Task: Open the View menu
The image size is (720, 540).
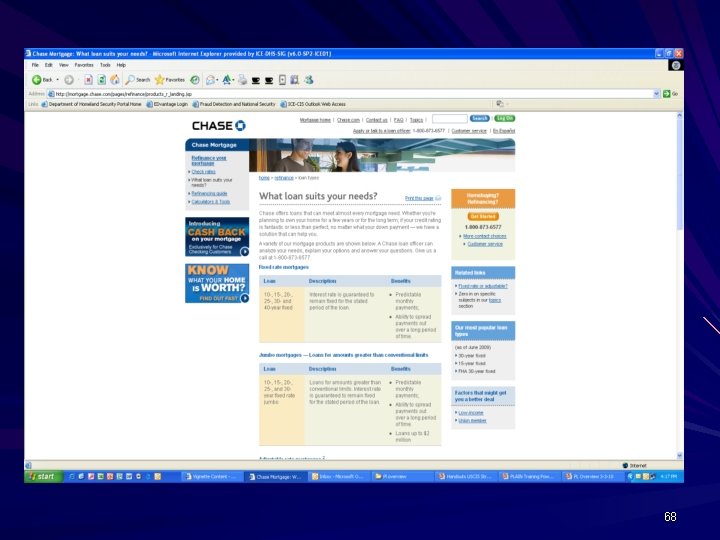Action: [x=64, y=65]
